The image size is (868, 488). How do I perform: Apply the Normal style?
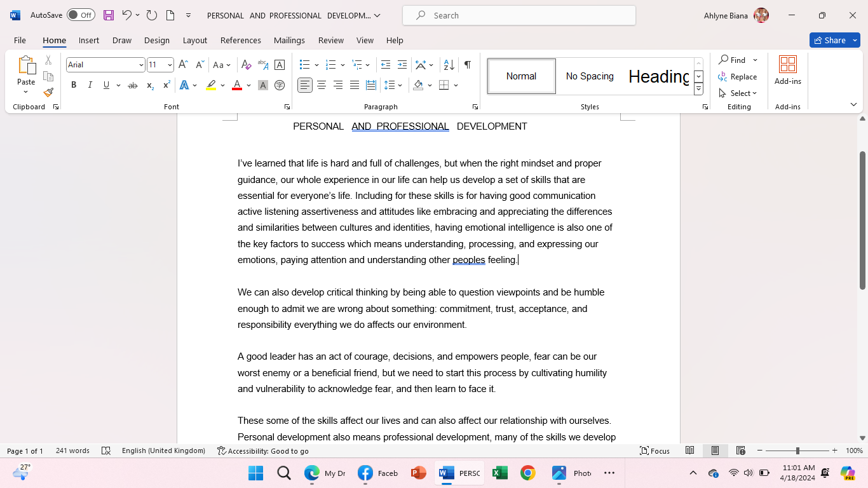[x=522, y=76]
